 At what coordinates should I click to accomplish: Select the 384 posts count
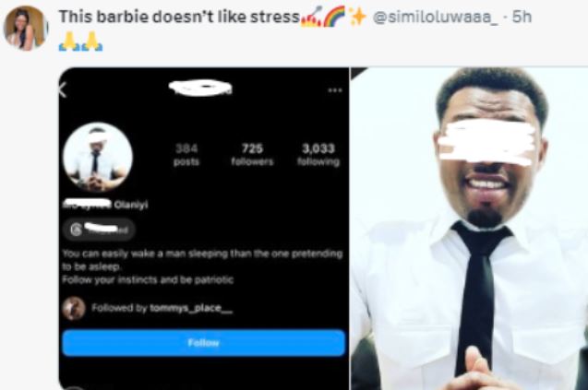(x=186, y=154)
